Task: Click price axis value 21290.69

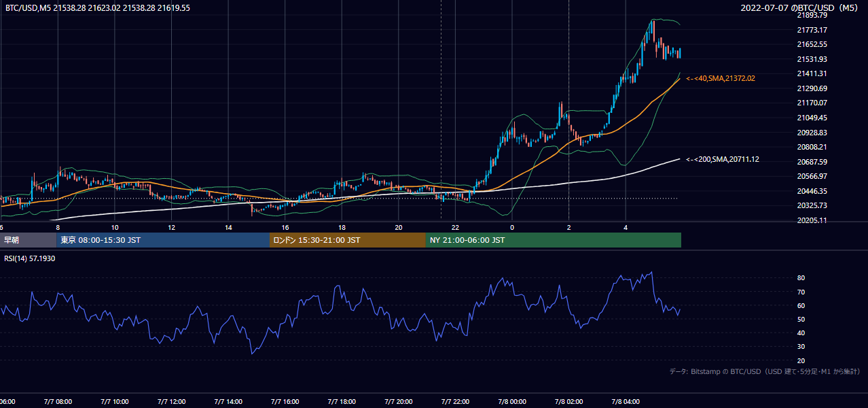Action: click(x=812, y=88)
